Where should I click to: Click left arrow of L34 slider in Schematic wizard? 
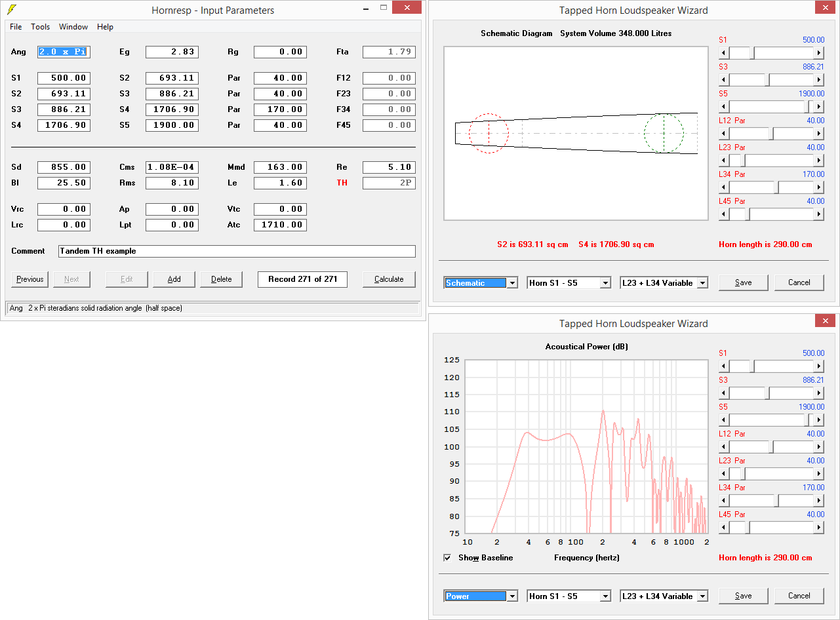pos(724,187)
